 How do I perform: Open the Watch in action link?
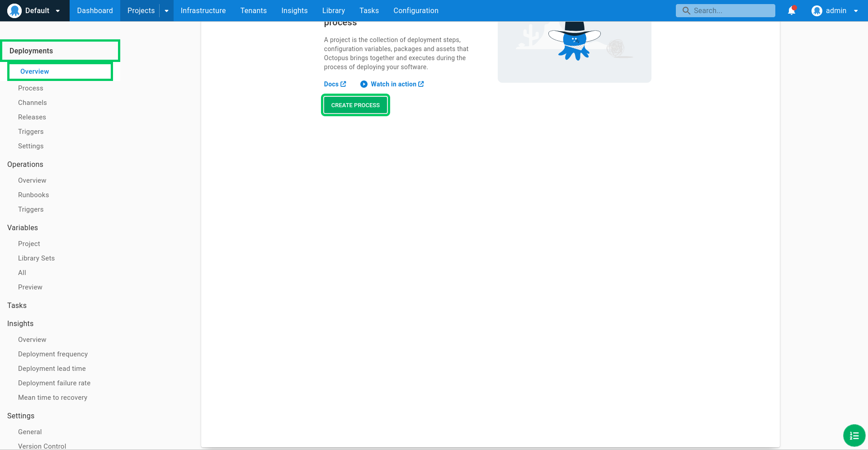click(x=392, y=84)
